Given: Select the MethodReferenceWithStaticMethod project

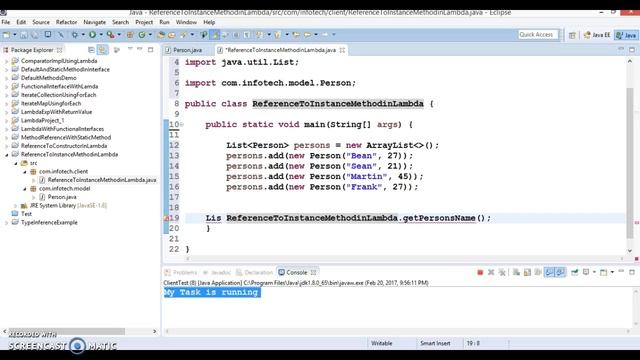Looking at the screenshot, I should [x=66, y=138].
